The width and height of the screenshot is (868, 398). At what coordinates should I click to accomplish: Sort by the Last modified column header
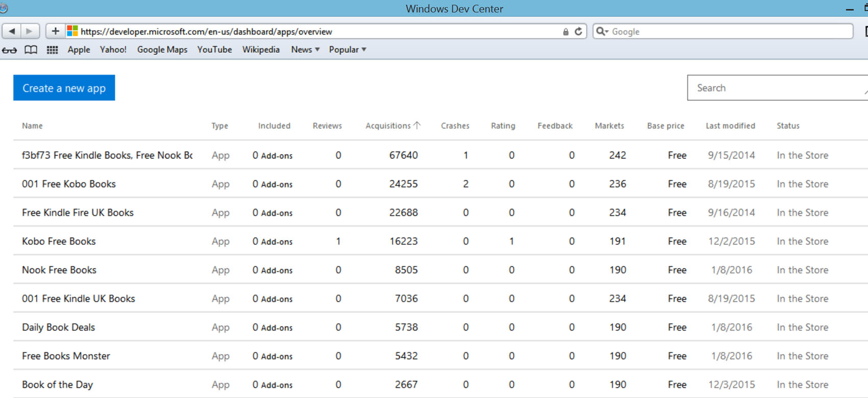[730, 126]
